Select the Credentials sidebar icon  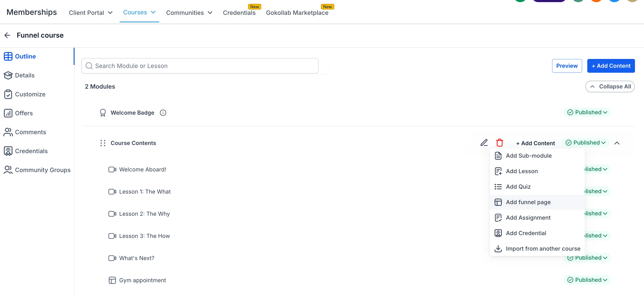click(x=8, y=151)
